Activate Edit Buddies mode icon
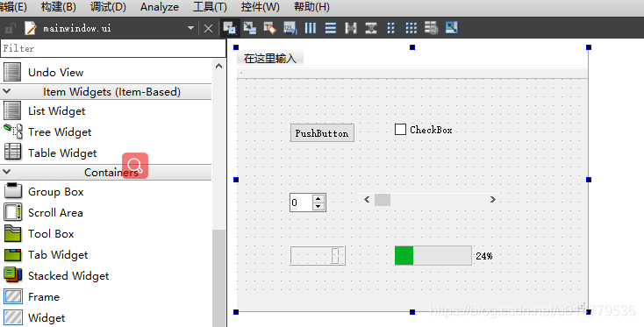 (x=269, y=28)
